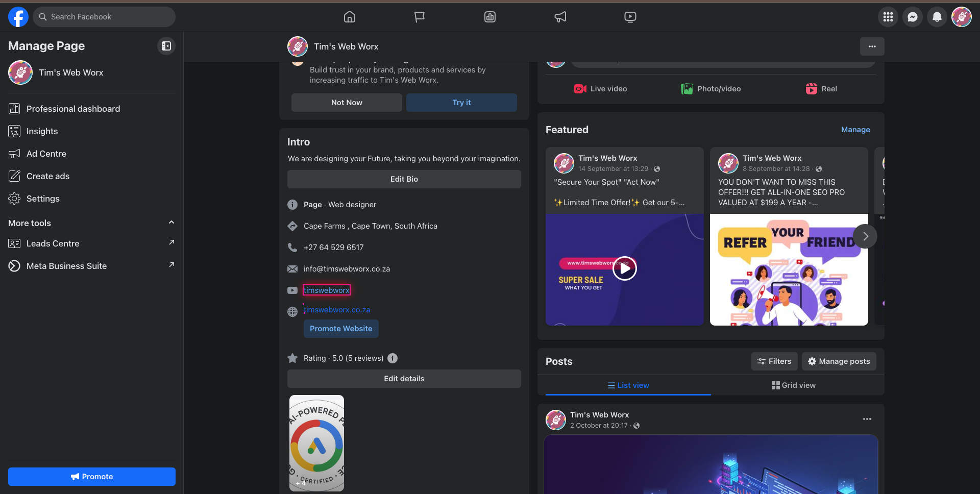The image size is (980, 494).
Task: Open the post options three-dots menu
Action: tap(867, 419)
